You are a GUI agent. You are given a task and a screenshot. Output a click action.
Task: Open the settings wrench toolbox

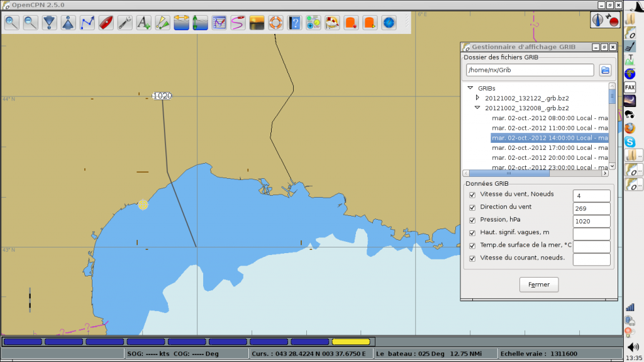[125, 23]
